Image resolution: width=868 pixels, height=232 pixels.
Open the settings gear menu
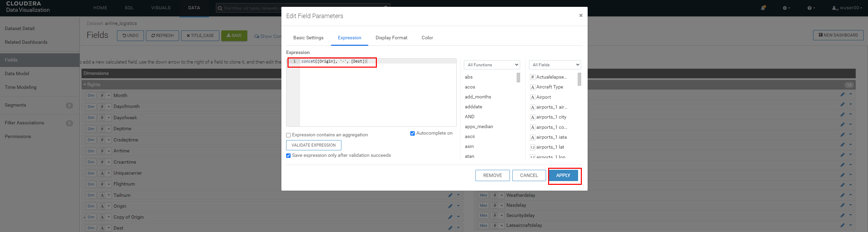point(786,8)
